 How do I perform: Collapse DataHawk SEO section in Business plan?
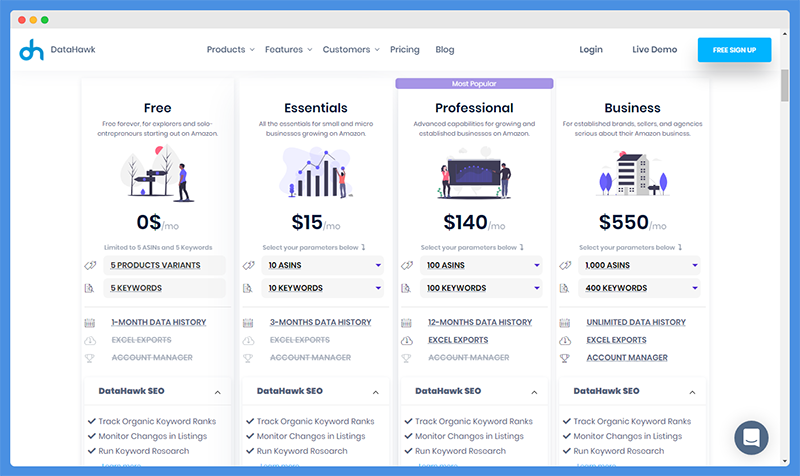pyautogui.click(x=692, y=392)
